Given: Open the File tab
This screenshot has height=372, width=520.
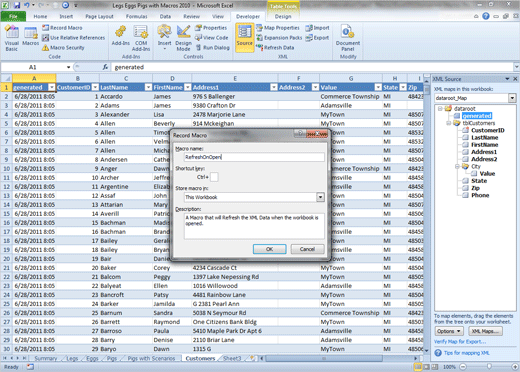Looking at the screenshot, I should pyautogui.click(x=13, y=16).
